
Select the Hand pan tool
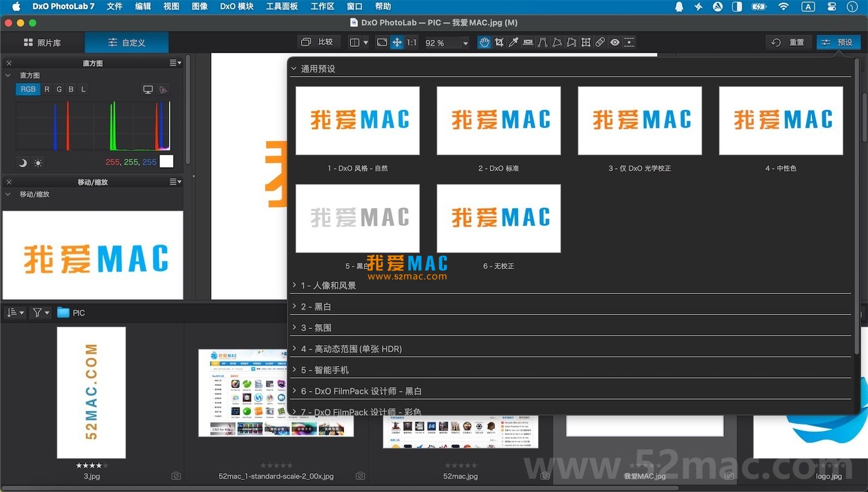pyautogui.click(x=484, y=42)
